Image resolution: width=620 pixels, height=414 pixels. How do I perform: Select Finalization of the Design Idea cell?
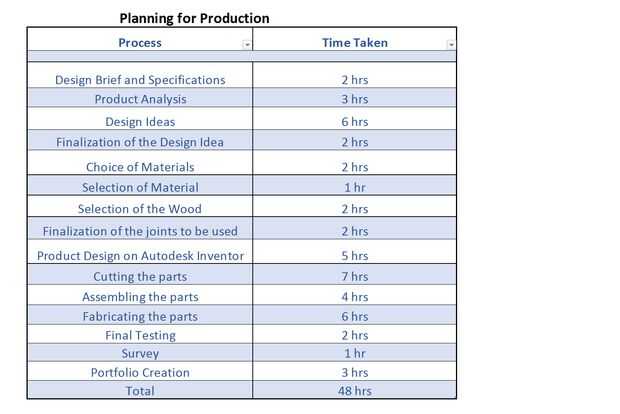pyautogui.click(x=140, y=142)
